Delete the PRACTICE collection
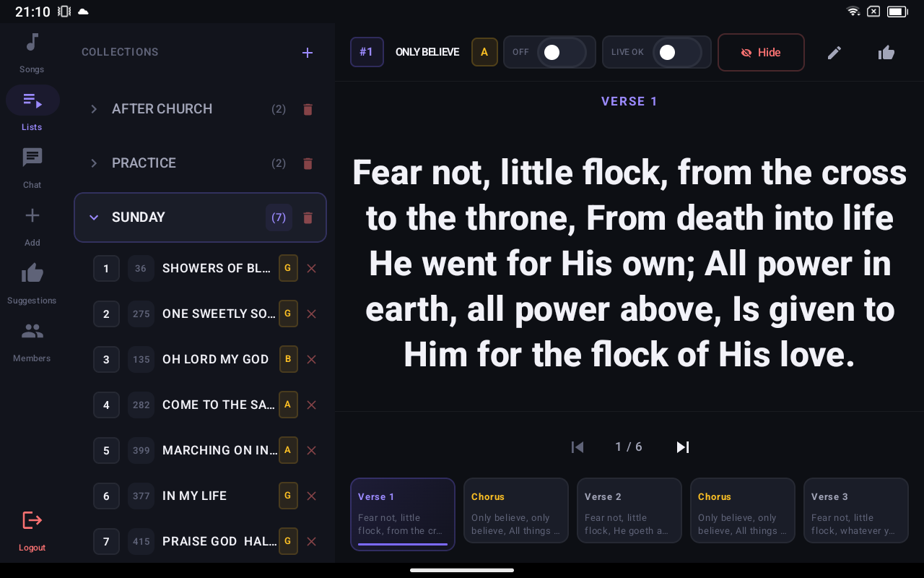924x578 pixels. tap(308, 164)
